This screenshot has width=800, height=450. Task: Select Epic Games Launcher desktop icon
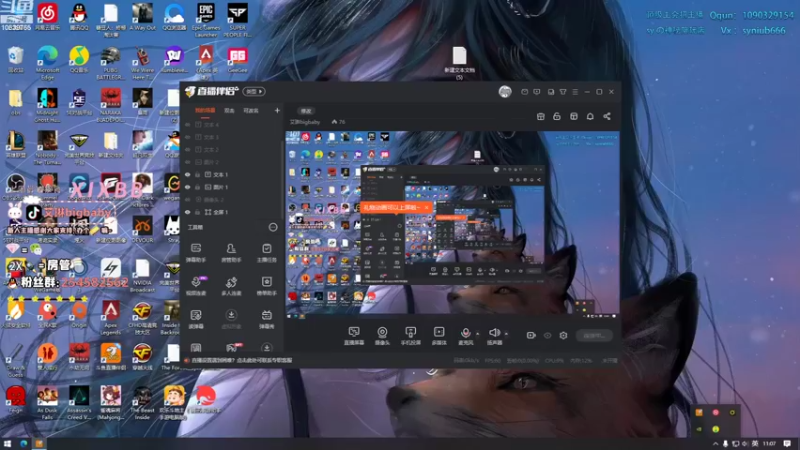coord(206,20)
